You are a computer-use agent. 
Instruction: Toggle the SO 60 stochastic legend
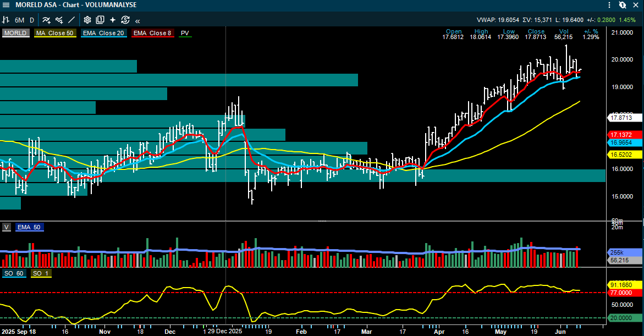click(14, 273)
